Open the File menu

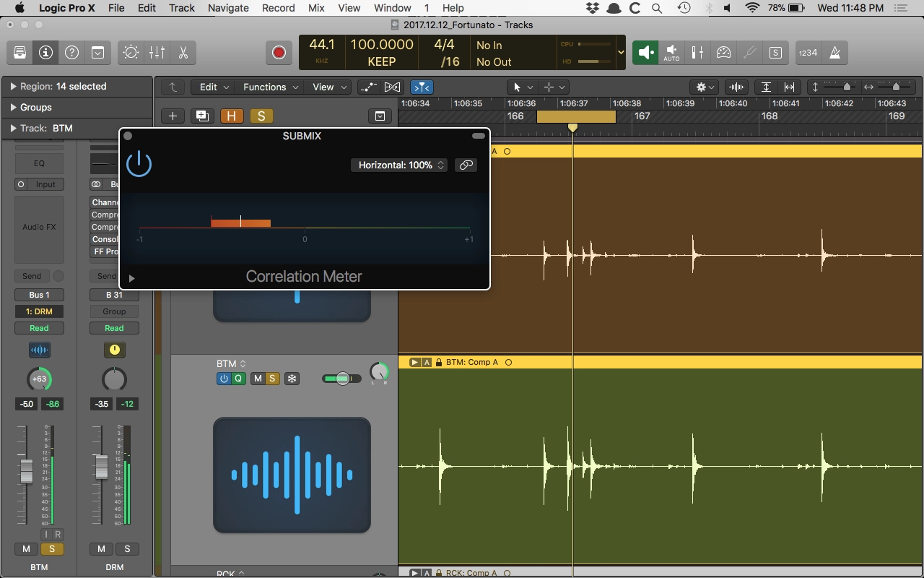115,8
